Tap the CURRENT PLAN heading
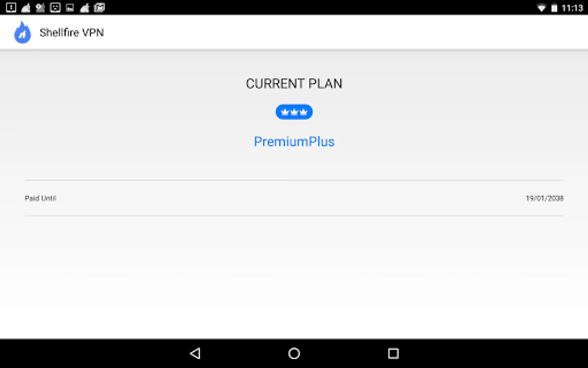The image size is (588, 368). (x=294, y=83)
